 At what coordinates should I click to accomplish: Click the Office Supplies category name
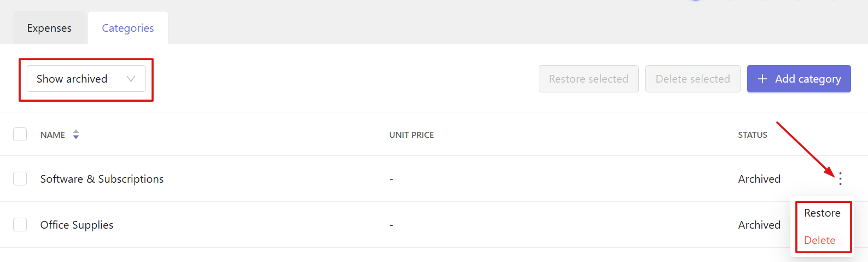pyautogui.click(x=77, y=225)
